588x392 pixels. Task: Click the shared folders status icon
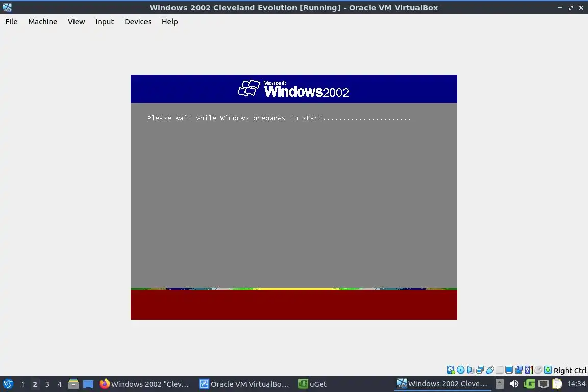coord(500,370)
